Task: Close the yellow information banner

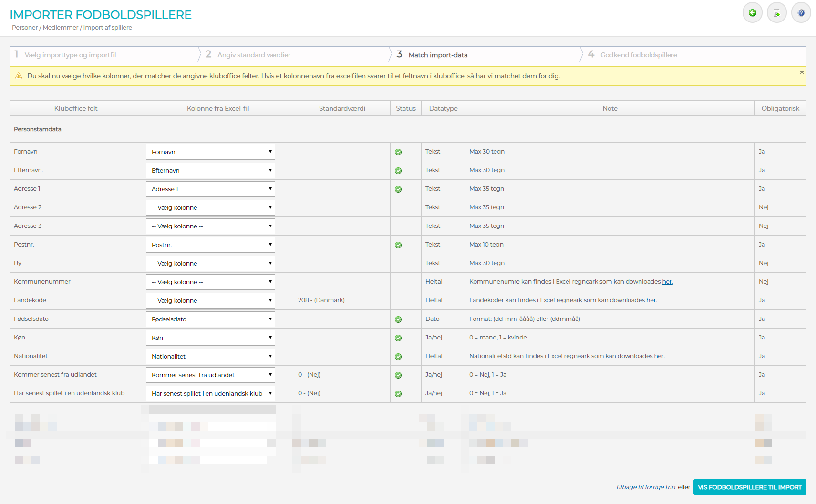Action: pyautogui.click(x=802, y=72)
